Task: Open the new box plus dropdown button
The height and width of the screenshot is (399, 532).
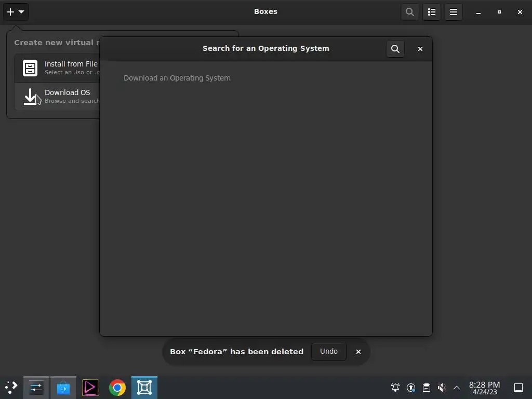Action: pyautogui.click(x=16, y=12)
